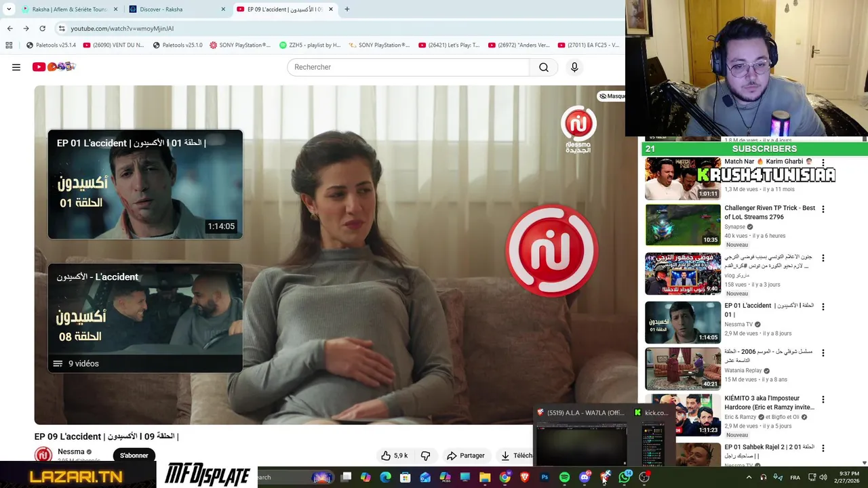Open the tab search dropdown arrow
The image size is (868, 488).
pos(9,9)
